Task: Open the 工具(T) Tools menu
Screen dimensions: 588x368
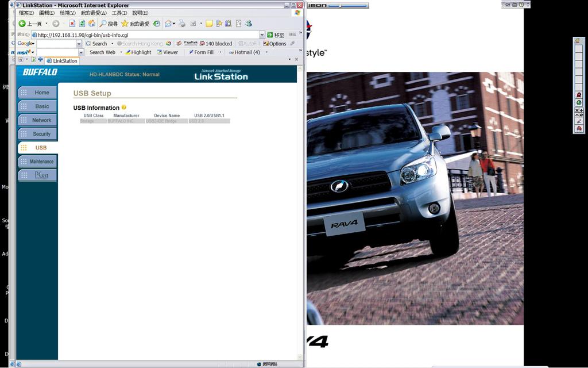Action: [x=119, y=13]
